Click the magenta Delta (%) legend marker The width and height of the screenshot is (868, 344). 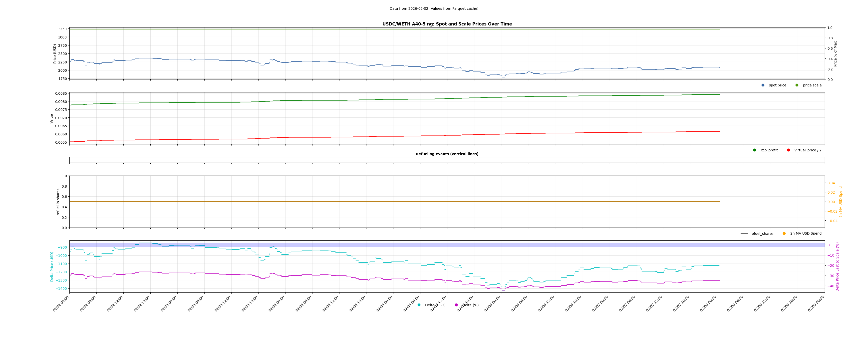pos(456,305)
